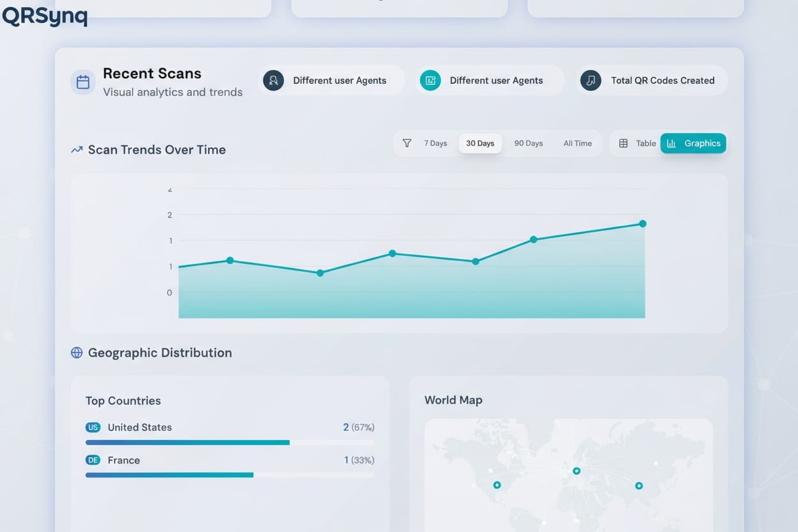This screenshot has width=798, height=532.
Task: Select the 90 Days time range tab
Action: click(x=528, y=143)
